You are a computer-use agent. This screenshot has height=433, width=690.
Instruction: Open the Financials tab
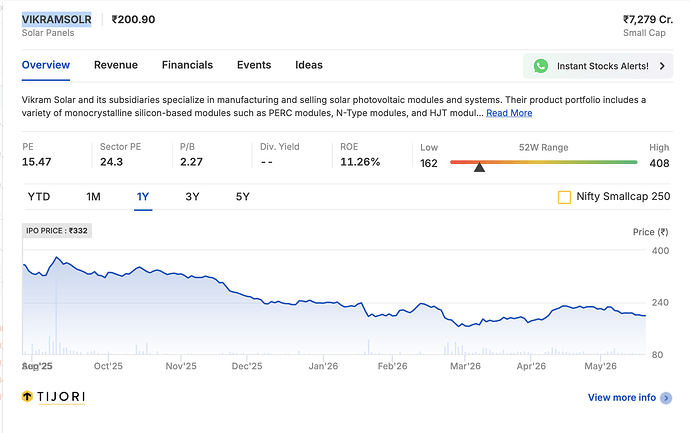tap(187, 65)
